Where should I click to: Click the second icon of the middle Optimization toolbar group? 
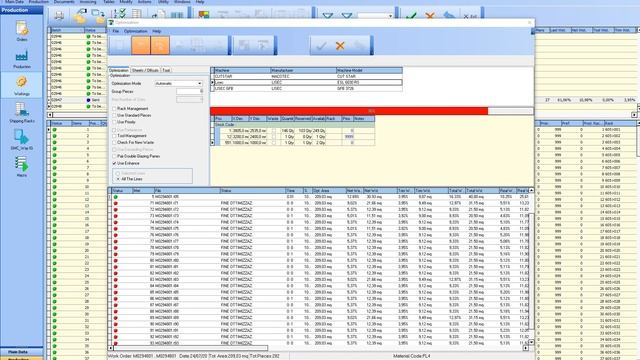coord(263,45)
